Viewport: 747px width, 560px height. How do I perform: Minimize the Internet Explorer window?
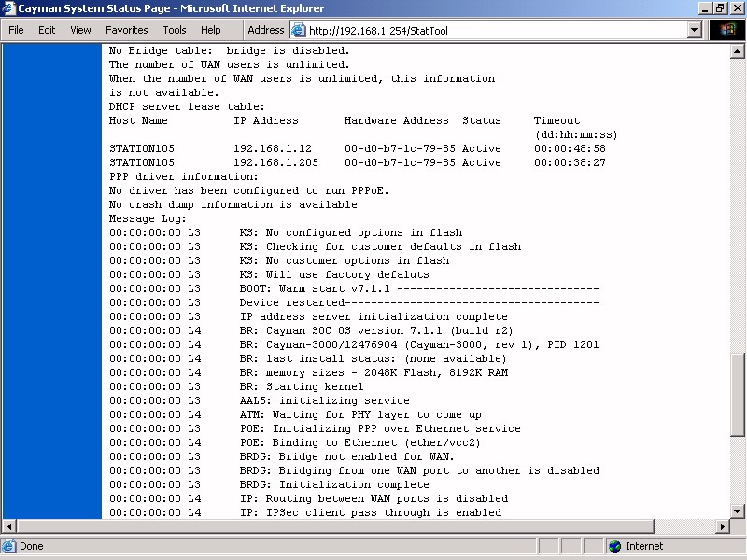(706, 8)
